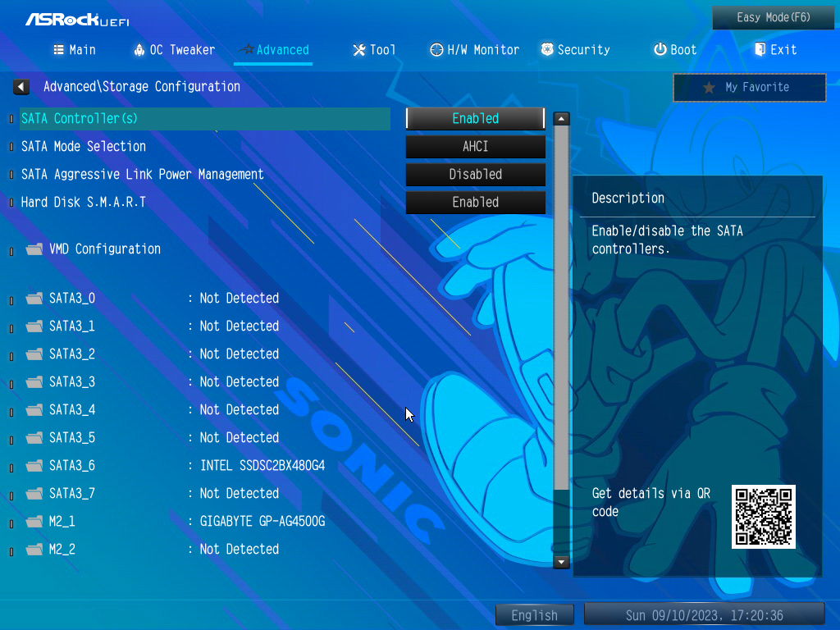Click the H/W Monitor gauge icon
Viewport: 840px width, 630px height.
coord(436,50)
